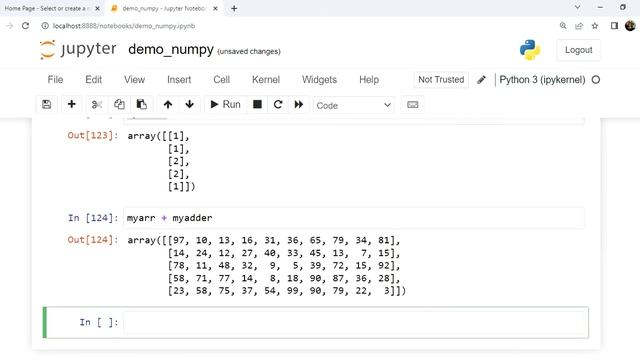Open the Insert menu

pyautogui.click(x=179, y=80)
